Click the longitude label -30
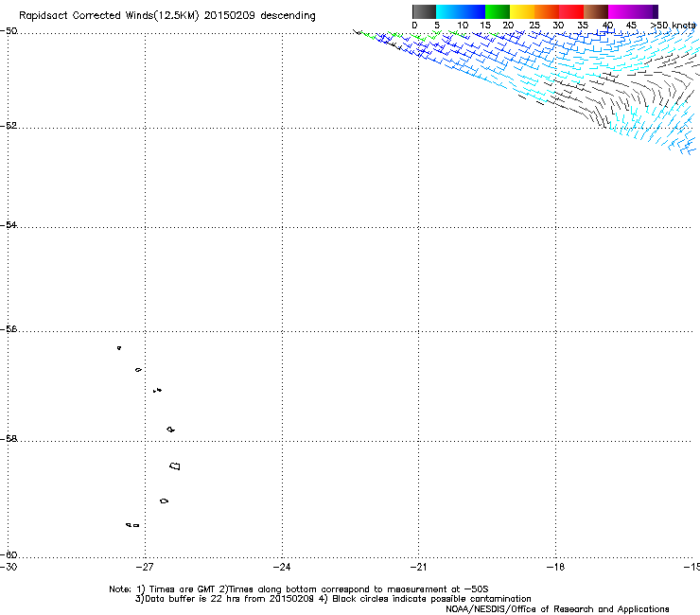Screen dimensions: 700x615 pos(9,567)
